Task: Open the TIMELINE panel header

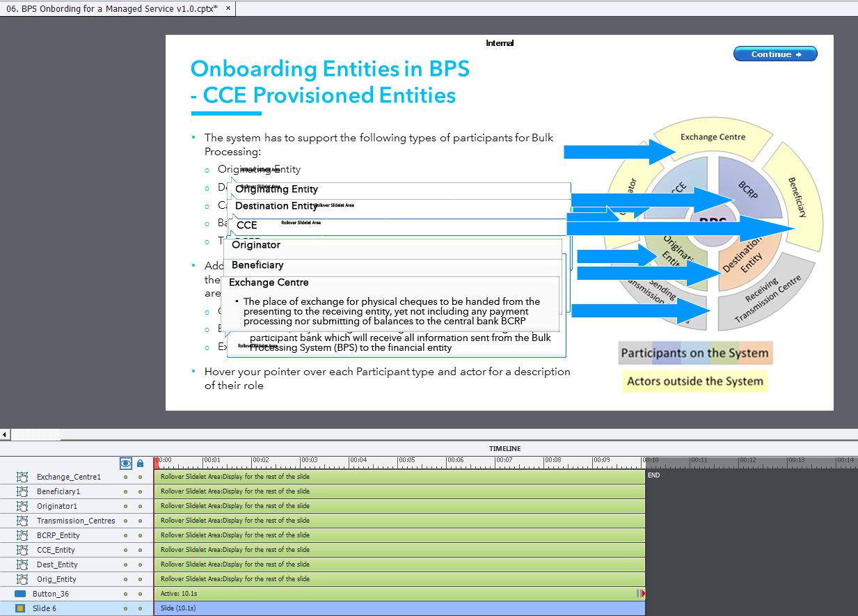Action: pyautogui.click(x=505, y=449)
